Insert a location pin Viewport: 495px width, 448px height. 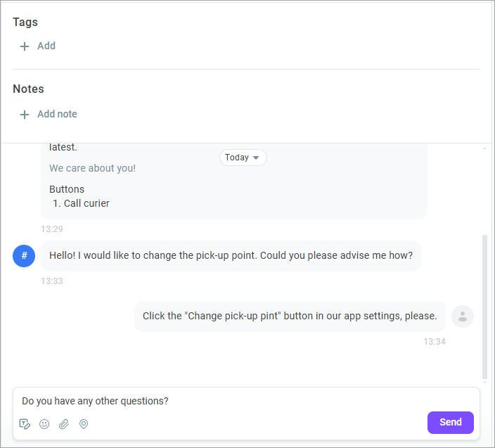pos(84,424)
